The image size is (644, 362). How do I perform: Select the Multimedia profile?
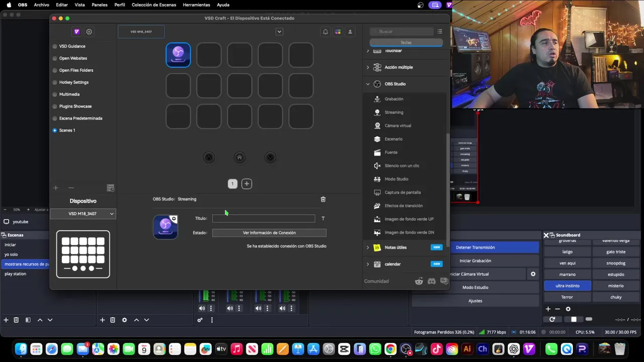[x=69, y=95]
